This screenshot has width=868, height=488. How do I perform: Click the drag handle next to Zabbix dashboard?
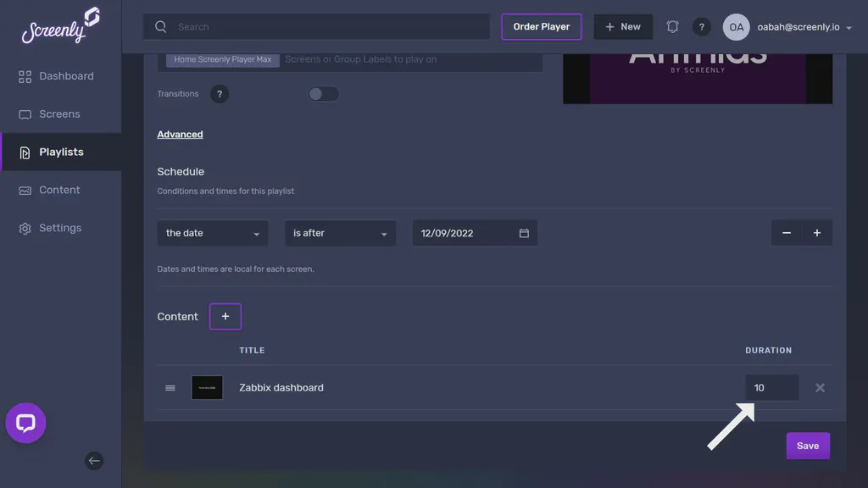[x=170, y=387]
